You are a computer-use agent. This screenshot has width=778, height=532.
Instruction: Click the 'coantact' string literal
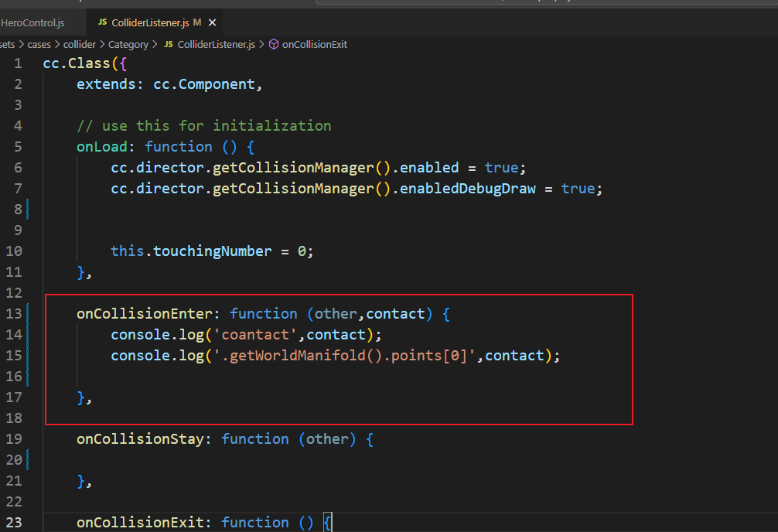point(255,335)
